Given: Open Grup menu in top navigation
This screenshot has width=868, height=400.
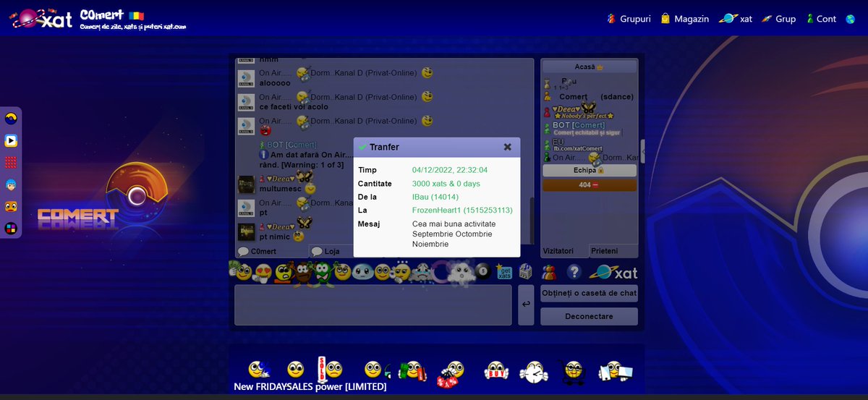Looking at the screenshot, I should 778,19.
